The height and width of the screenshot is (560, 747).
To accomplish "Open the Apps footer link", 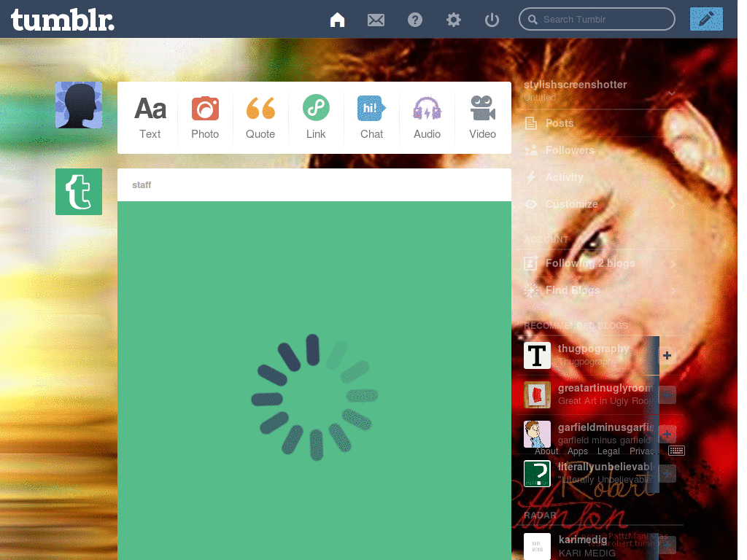I will coord(578,451).
